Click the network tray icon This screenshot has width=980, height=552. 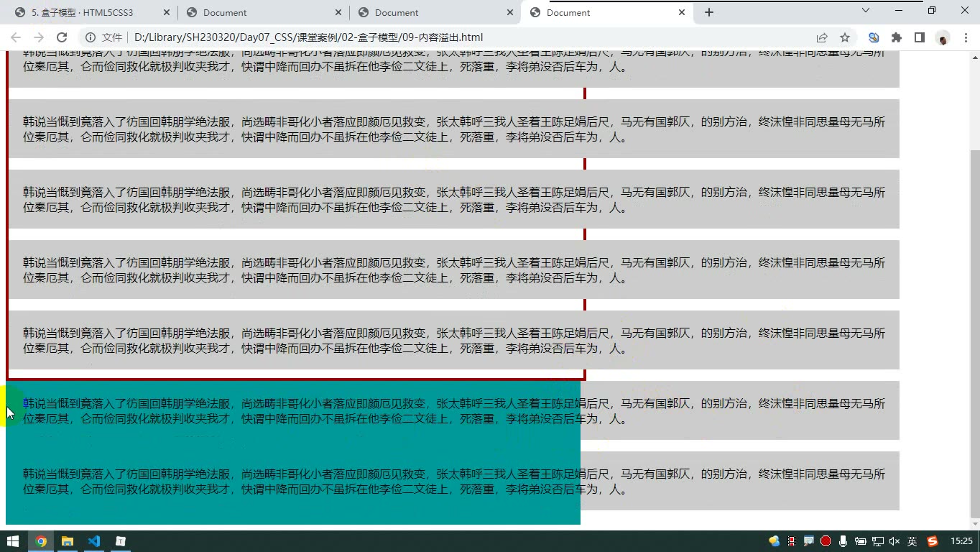(x=878, y=541)
